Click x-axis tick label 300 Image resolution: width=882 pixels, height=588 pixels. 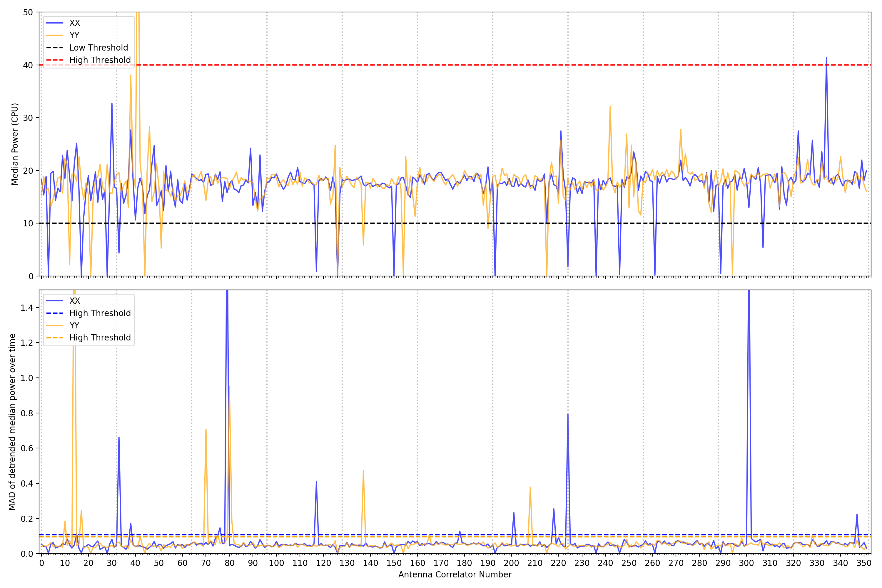coord(746,563)
